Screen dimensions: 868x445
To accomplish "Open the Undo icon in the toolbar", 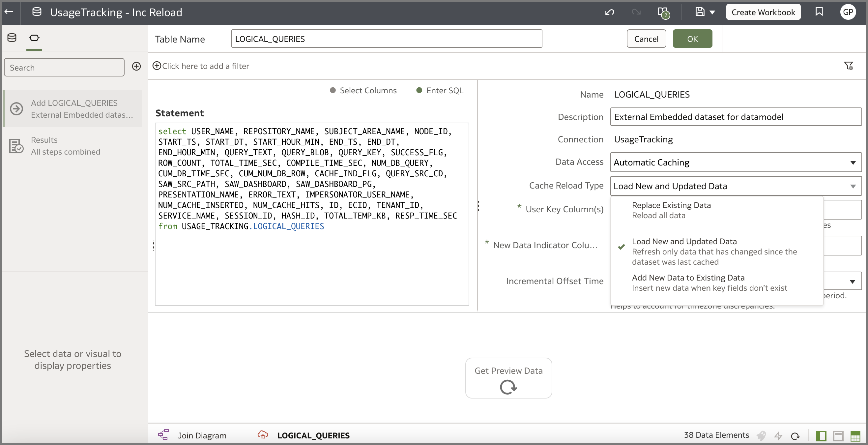I will point(609,12).
